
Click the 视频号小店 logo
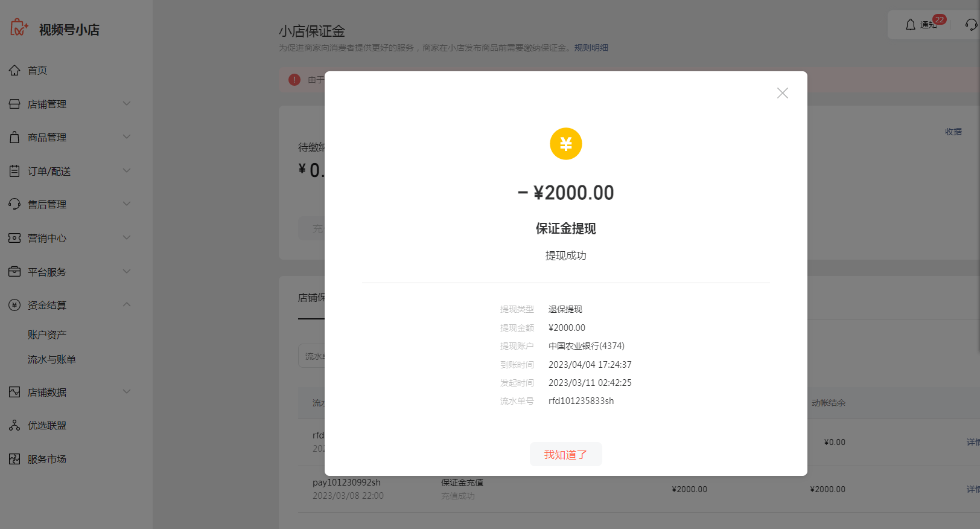click(54, 28)
